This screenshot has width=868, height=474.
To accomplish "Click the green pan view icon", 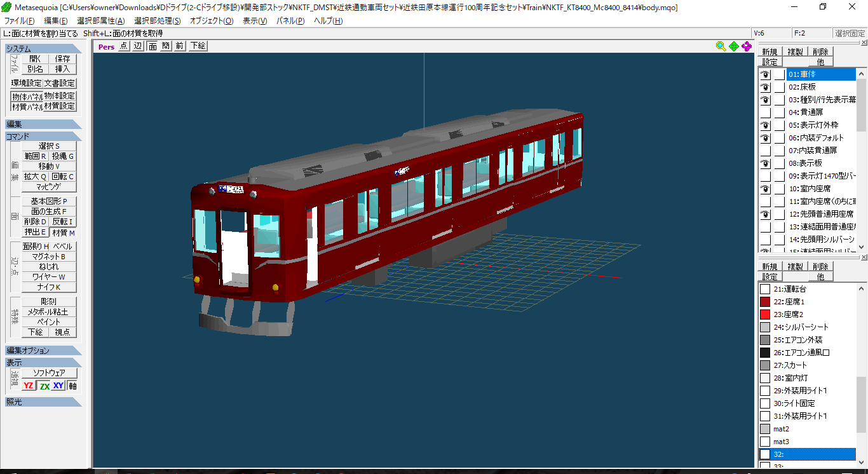I will (x=734, y=46).
